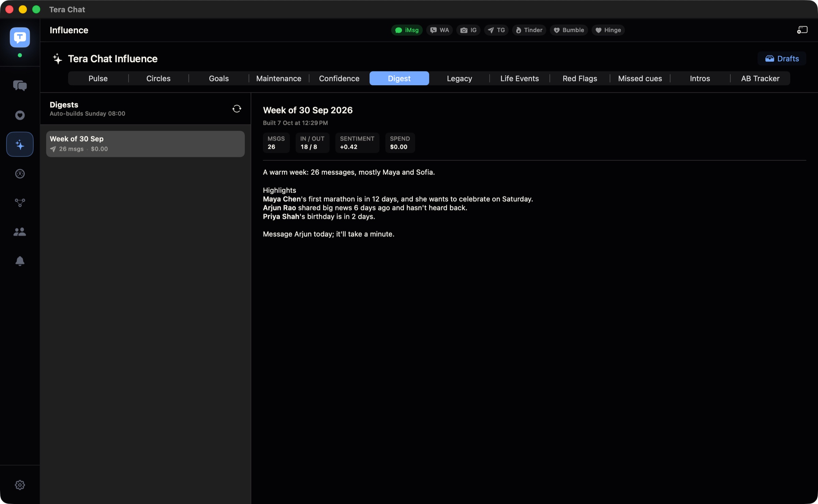The width and height of the screenshot is (818, 504).
Task: Switch to the Red Flags tab
Action: (x=580, y=78)
